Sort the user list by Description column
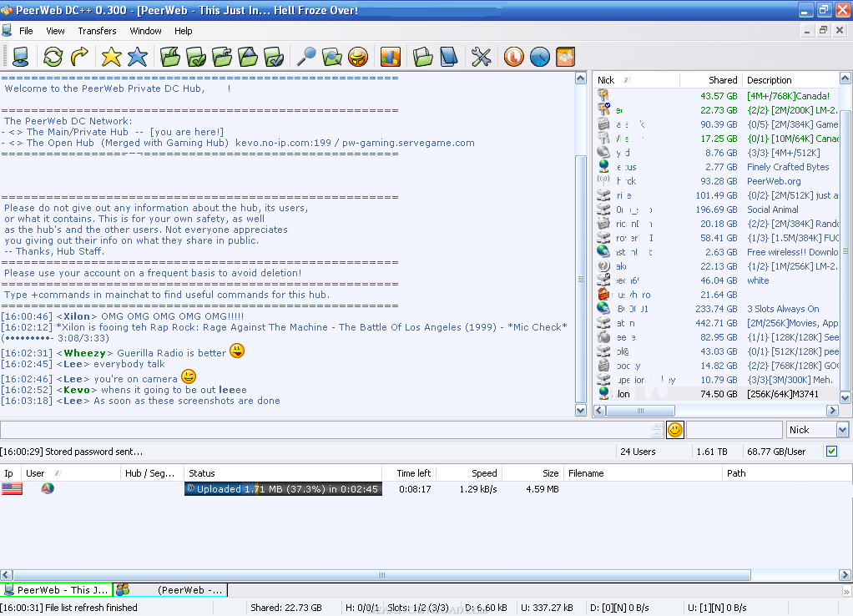This screenshot has height=616, width=853. pos(790,80)
